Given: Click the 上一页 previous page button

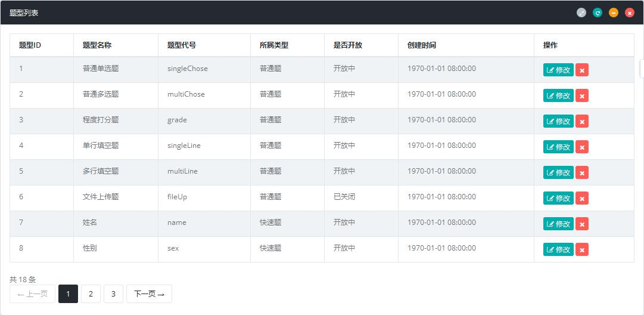Looking at the screenshot, I should [x=32, y=294].
